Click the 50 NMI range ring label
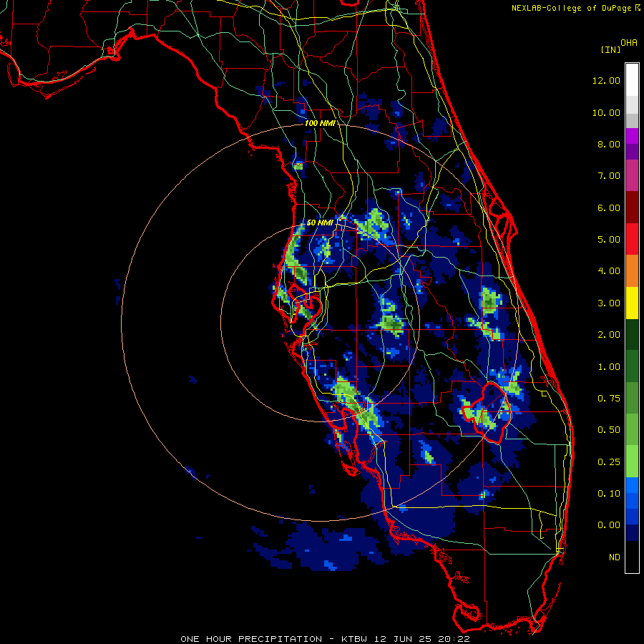Image resolution: width=644 pixels, height=644 pixels. [x=320, y=223]
